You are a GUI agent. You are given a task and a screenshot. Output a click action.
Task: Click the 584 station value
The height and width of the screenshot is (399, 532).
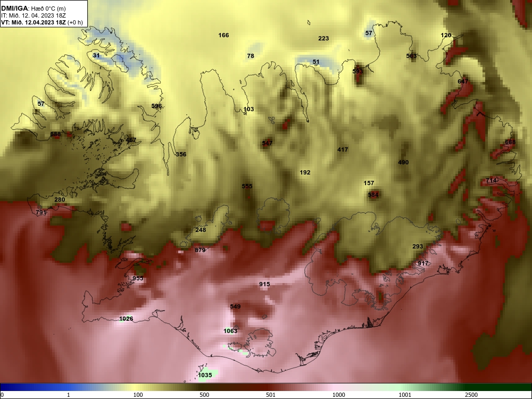(373, 195)
